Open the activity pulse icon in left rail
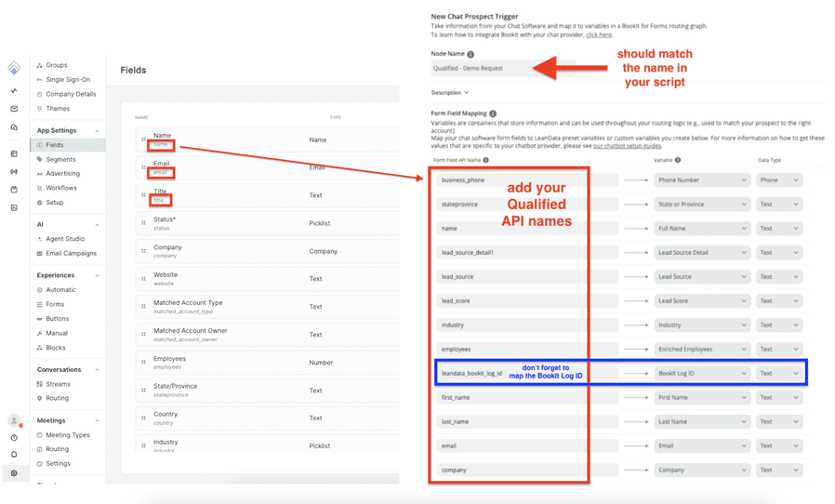The height and width of the screenshot is (504, 835). (14, 90)
